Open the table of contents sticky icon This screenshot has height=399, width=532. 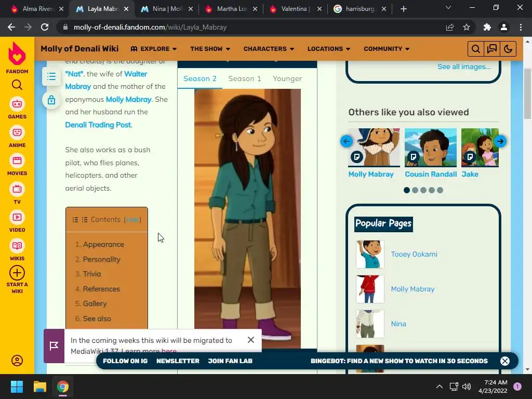(51, 76)
